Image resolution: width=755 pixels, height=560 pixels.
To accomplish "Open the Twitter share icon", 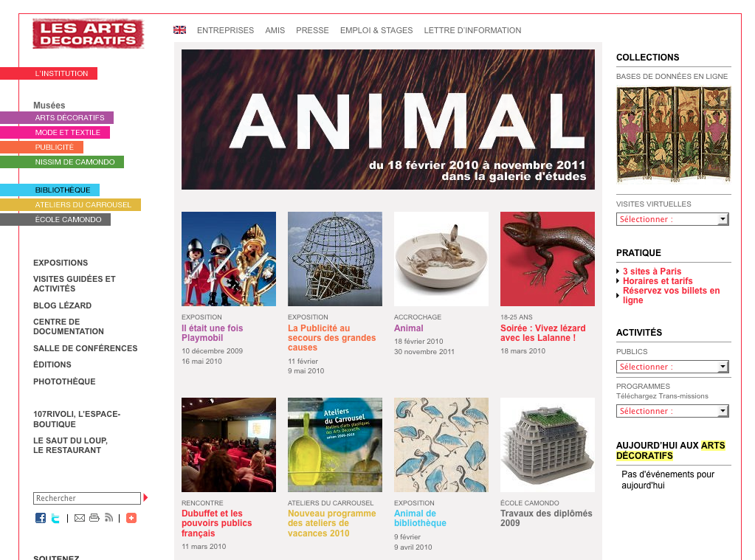I will tap(55, 517).
